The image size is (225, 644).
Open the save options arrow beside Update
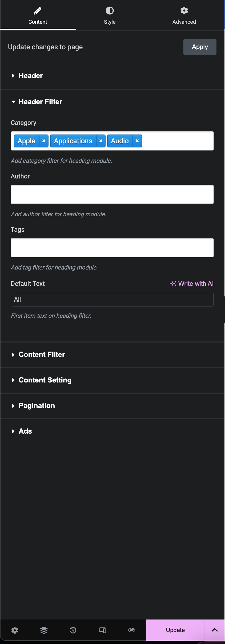pos(215,630)
